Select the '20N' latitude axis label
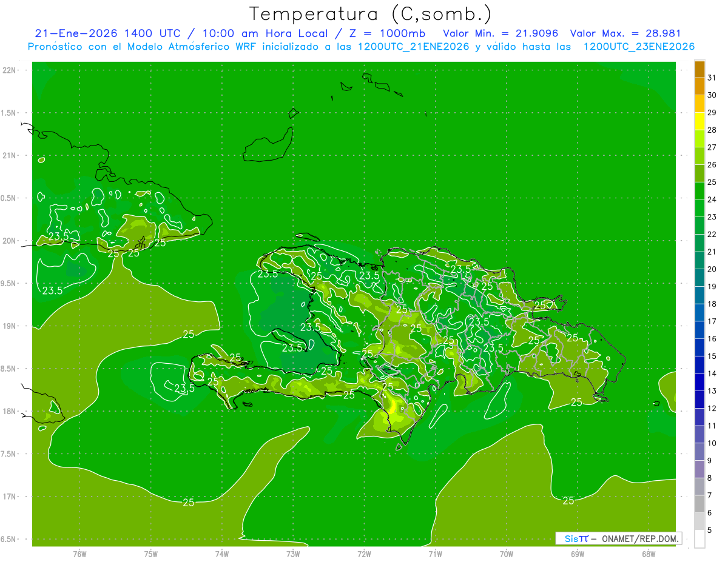 tap(9, 241)
